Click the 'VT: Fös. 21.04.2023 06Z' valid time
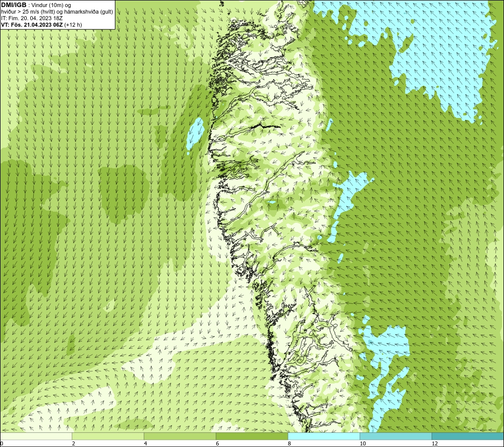Image resolution: width=504 pixels, height=447 pixels. pyautogui.click(x=32, y=25)
